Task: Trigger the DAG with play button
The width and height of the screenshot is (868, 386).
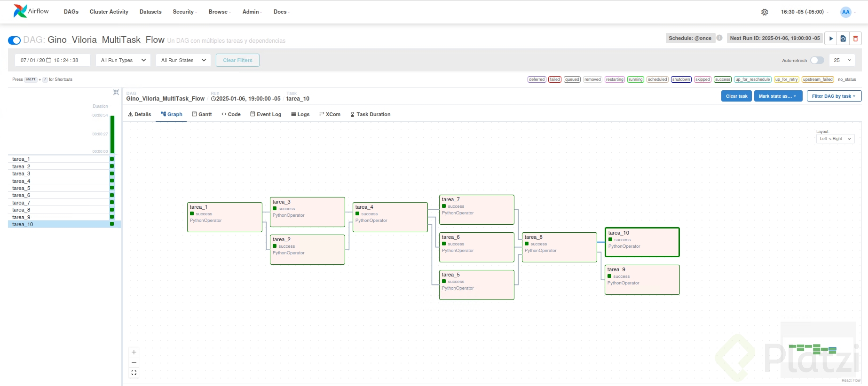Action: pyautogui.click(x=831, y=39)
